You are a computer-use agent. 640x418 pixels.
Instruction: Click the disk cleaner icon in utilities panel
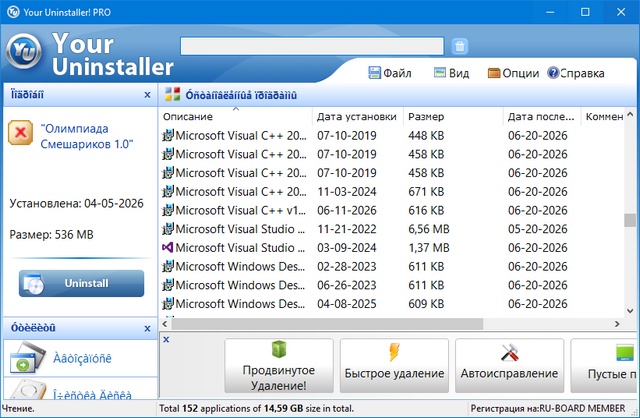27,390
